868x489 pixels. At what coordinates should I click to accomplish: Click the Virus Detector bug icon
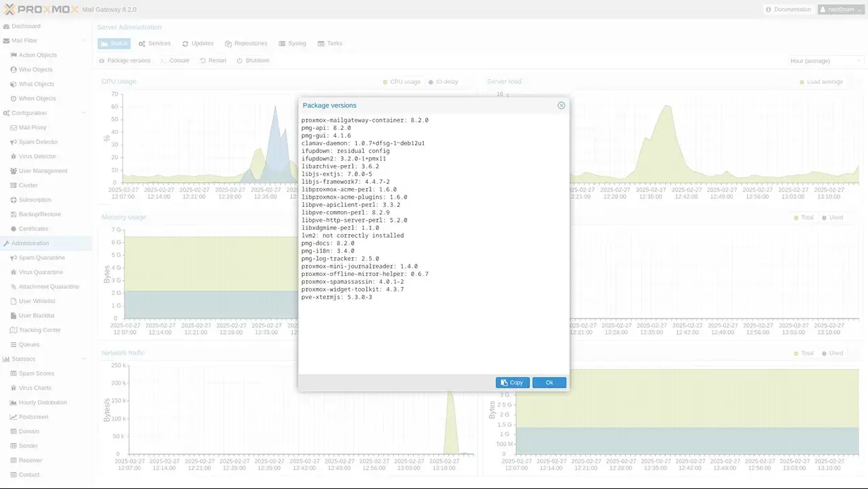(x=14, y=157)
